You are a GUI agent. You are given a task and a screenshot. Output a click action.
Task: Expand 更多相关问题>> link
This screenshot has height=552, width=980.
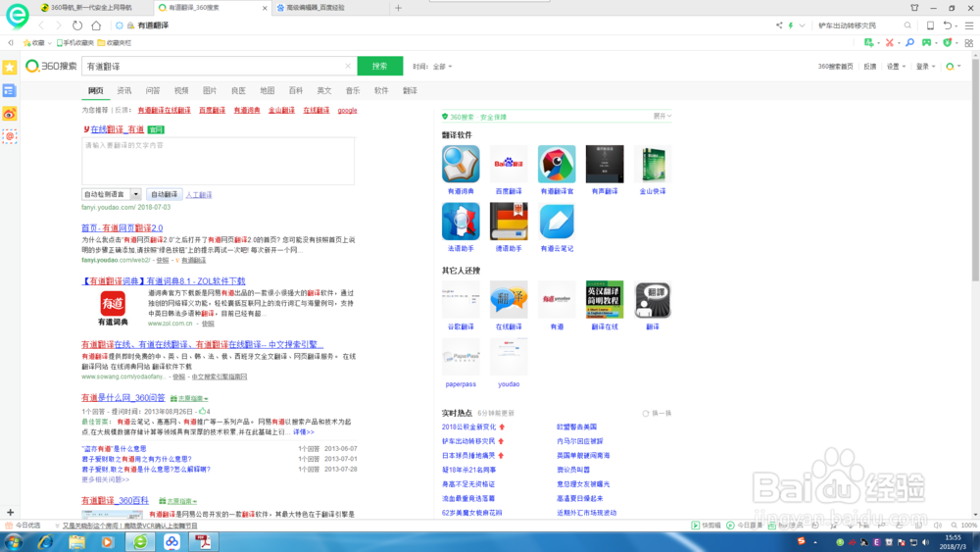[106, 479]
